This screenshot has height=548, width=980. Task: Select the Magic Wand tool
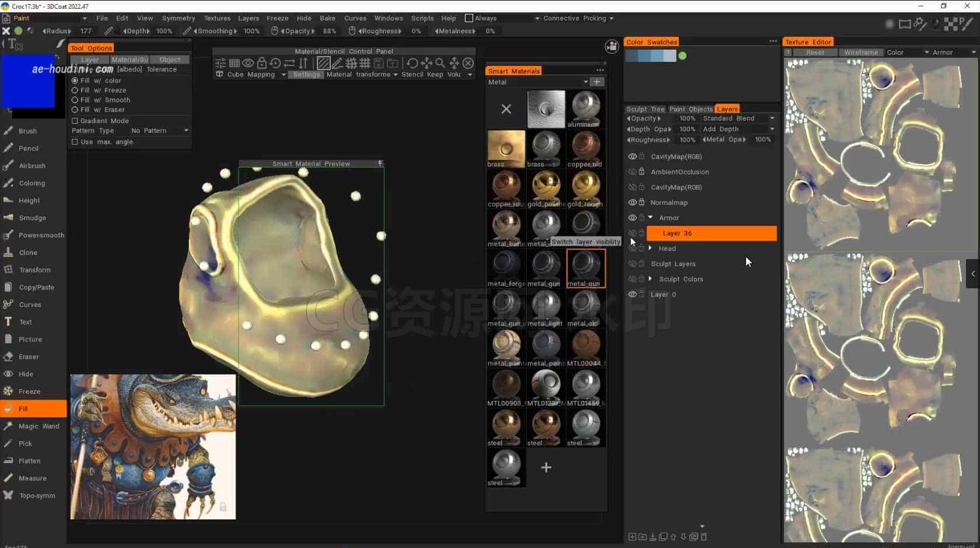(38, 426)
